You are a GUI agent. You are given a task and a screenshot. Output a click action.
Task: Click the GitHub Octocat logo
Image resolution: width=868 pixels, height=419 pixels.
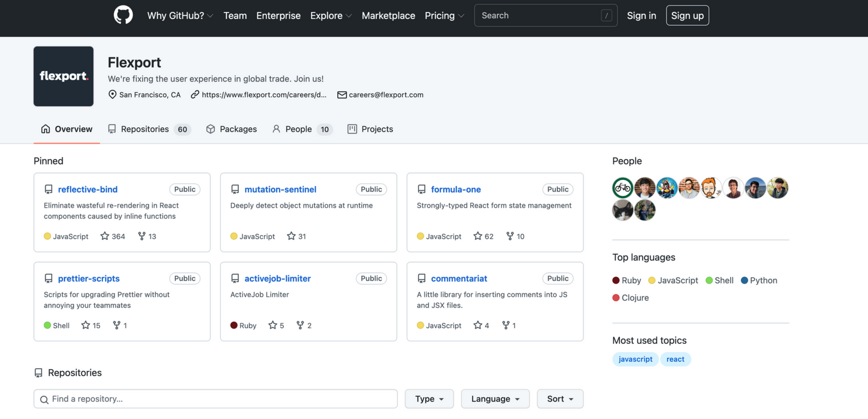tap(123, 16)
